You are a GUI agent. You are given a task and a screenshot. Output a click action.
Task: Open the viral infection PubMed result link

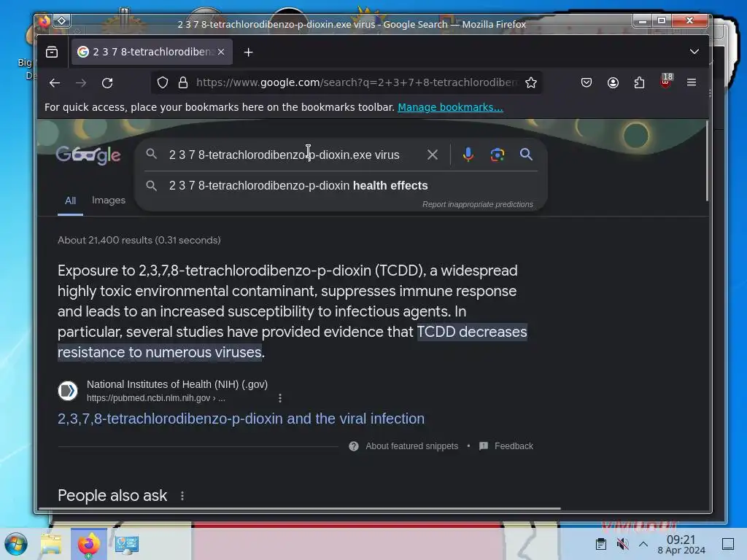click(x=241, y=419)
